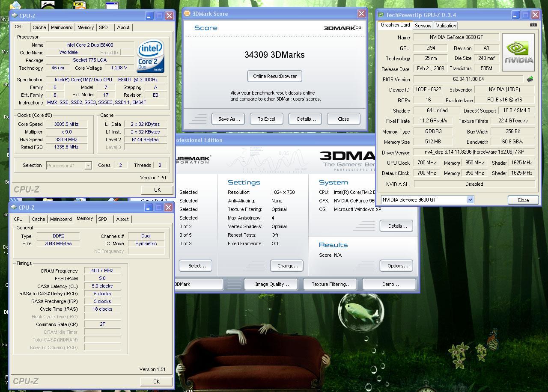Click the BIOS Version field 62.94.11.00.04
The width and height of the screenshot is (548, 392).
(x=468, y=79)
